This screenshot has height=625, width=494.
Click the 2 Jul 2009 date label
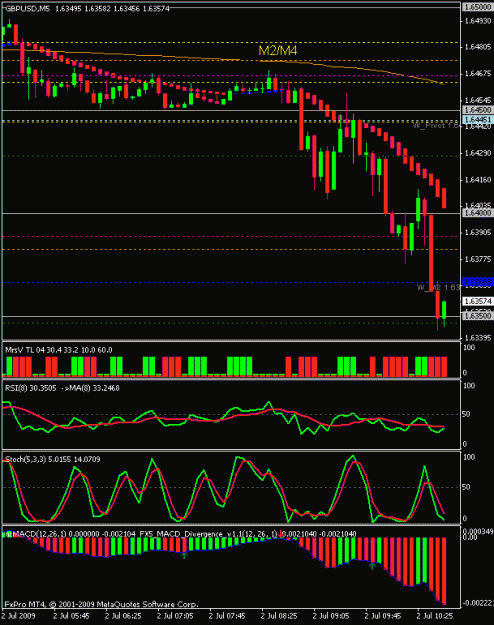click(x=19, y=616)
